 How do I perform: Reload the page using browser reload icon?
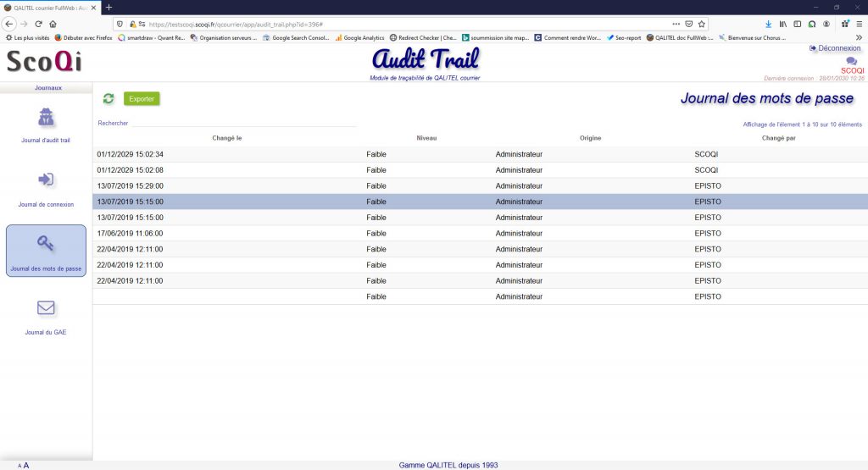37,24
